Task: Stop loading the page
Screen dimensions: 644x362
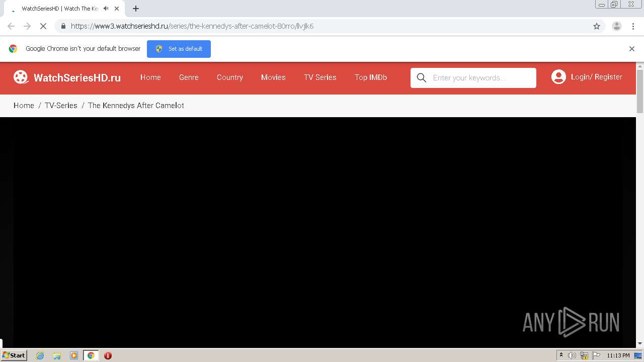Action: (43, 26)
